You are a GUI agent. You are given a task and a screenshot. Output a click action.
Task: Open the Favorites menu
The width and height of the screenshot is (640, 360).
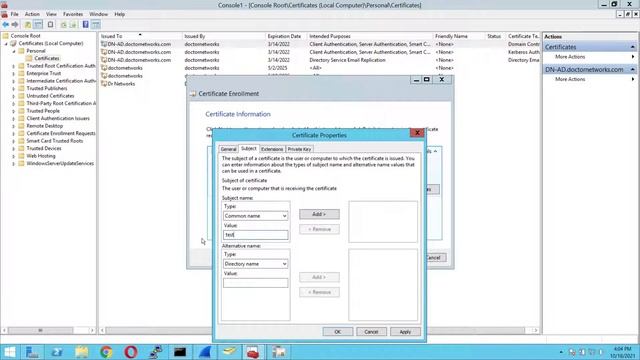pyautogui.click(x=73, y=14)
